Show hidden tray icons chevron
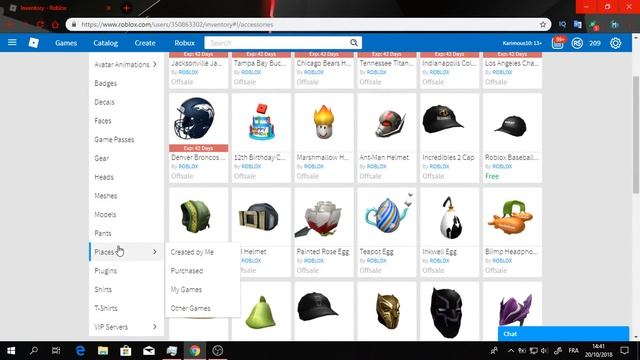 coord(511,351)
